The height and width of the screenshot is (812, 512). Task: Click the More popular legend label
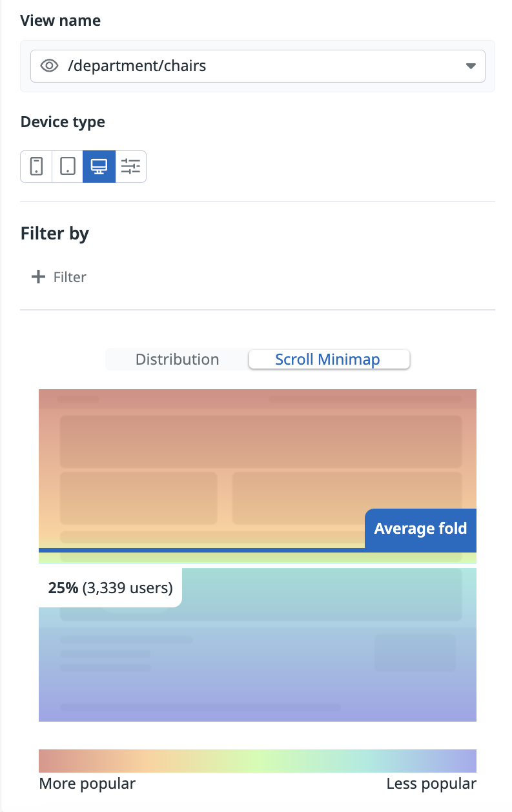pyautogui.click(x=87, y=784)
